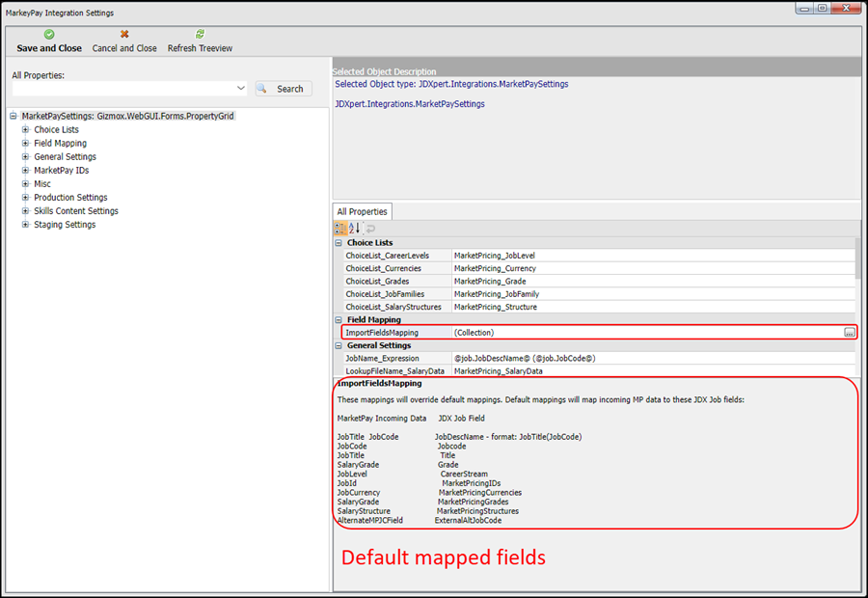
Task: Select Skills Content Settings in treeview
Action: (76, 211)
